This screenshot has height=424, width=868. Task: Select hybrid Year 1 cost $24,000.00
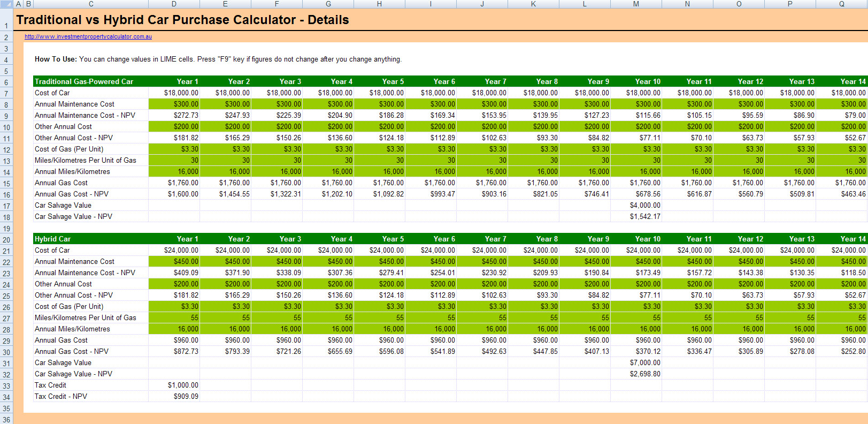[174, 250]
